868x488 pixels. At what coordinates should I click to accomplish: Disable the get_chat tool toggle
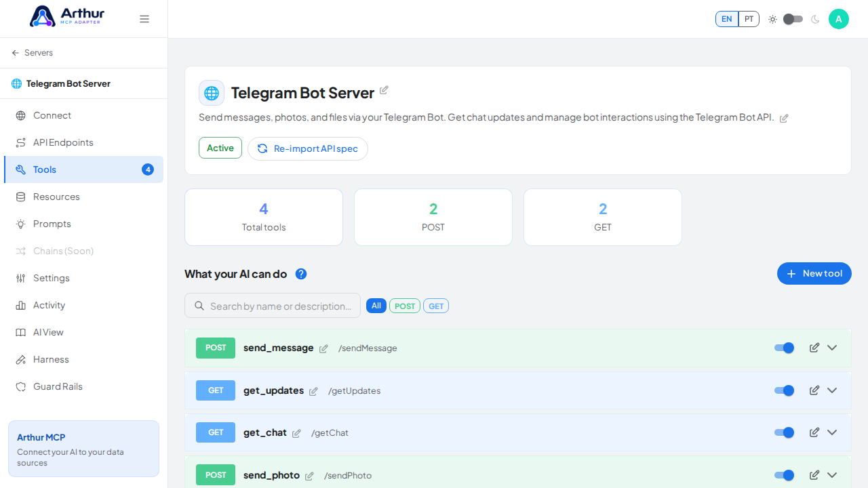click(784, 432)
